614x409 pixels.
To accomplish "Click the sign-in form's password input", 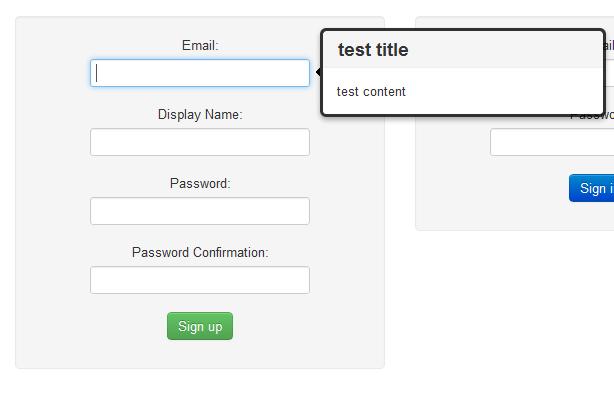I will pyautogui.click(x=551, y=143).
